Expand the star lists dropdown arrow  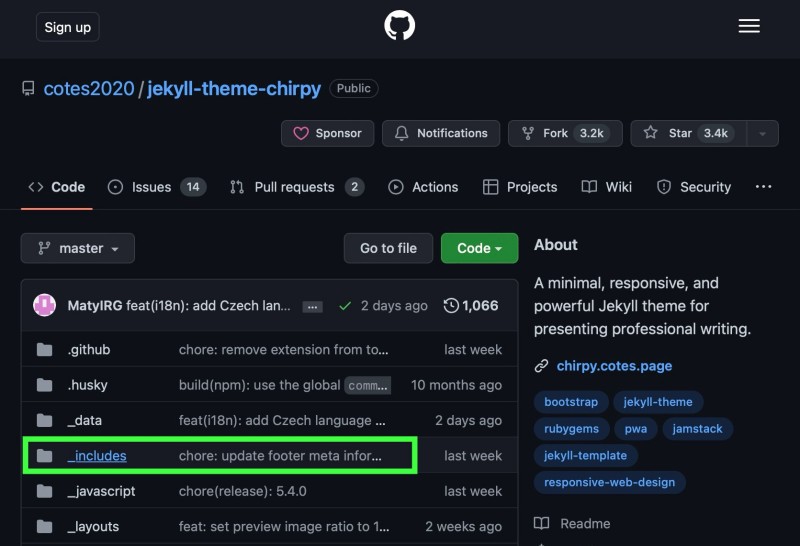763,133
